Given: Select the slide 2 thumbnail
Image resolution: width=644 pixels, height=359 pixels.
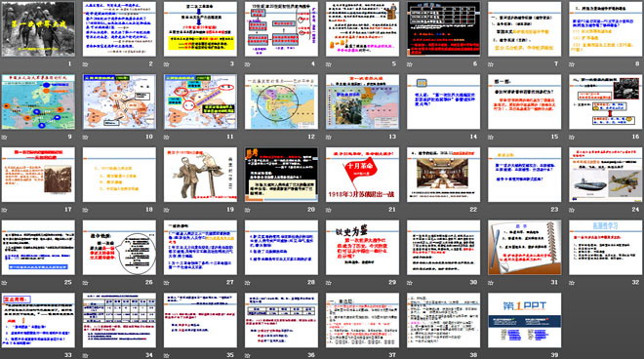Looking at the screenshot, I should (119, 29).
